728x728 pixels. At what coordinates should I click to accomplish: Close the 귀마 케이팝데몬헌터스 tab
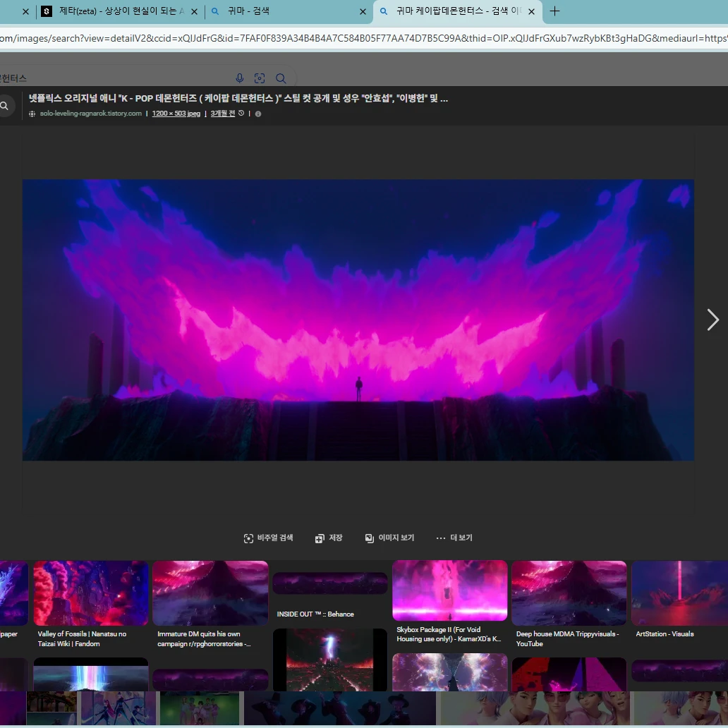532,11
